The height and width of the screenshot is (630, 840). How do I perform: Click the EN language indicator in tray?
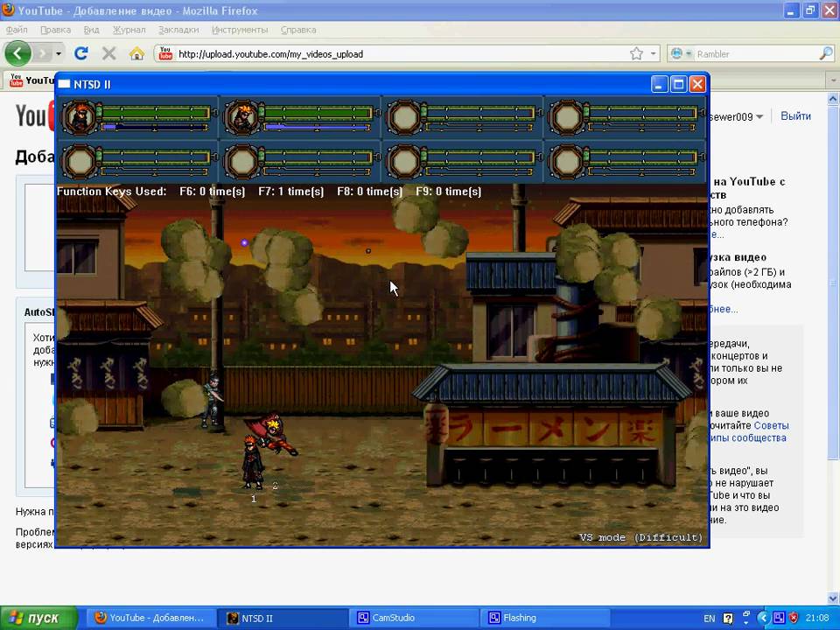pos(710,619)
